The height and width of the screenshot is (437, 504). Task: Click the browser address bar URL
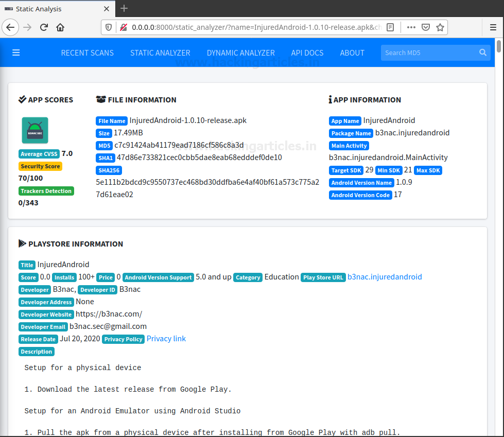tap(256, 27)
